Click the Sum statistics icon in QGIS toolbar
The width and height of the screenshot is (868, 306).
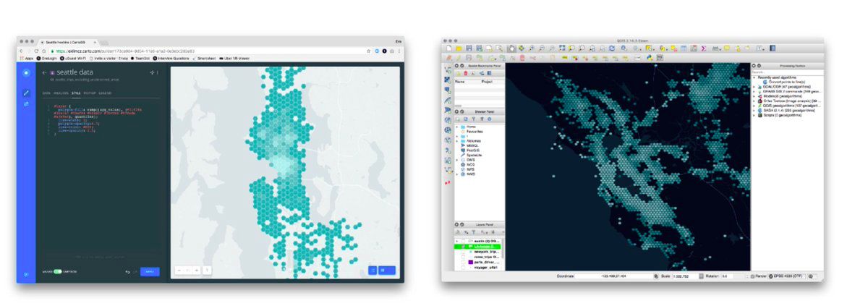pyautogui.click(x=703, y=48)
